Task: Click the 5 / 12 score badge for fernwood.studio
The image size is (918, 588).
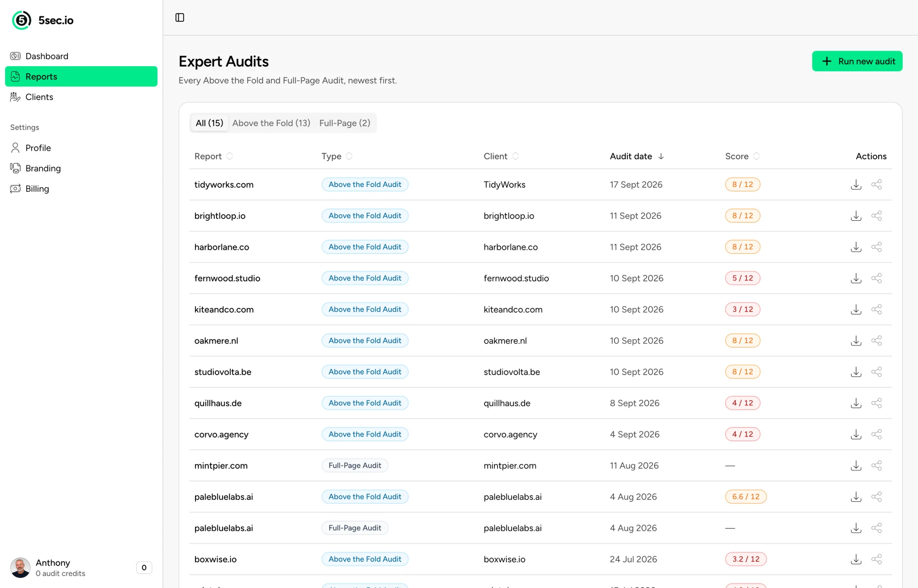Action: pos(743,278)
